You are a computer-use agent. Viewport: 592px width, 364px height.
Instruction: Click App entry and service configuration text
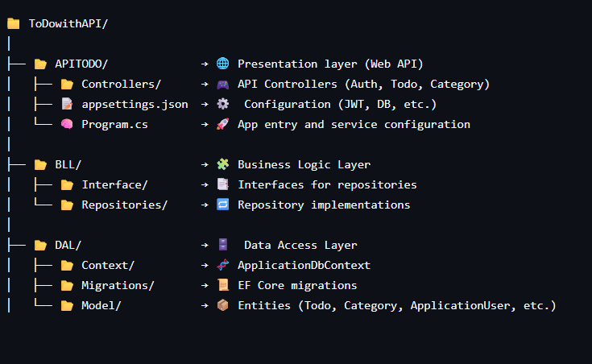354,124
